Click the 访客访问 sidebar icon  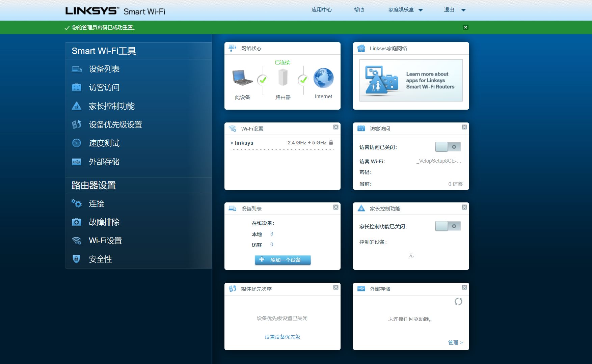(x=77, y=88)
